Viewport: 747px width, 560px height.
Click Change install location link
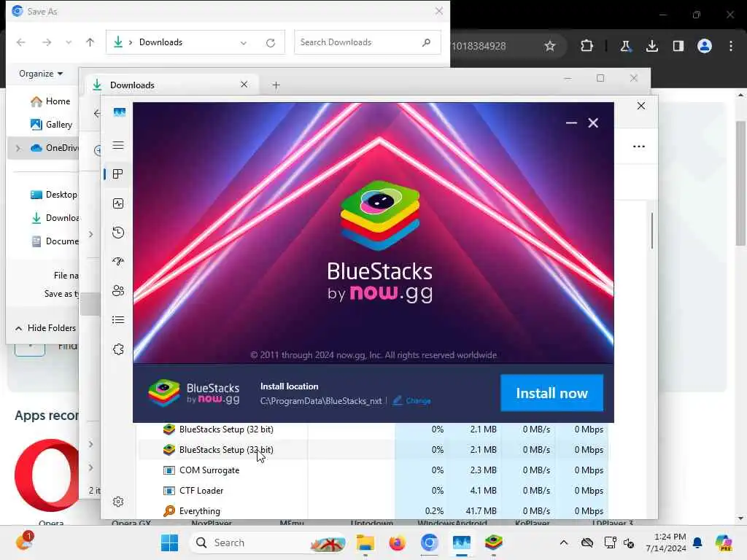412,401
